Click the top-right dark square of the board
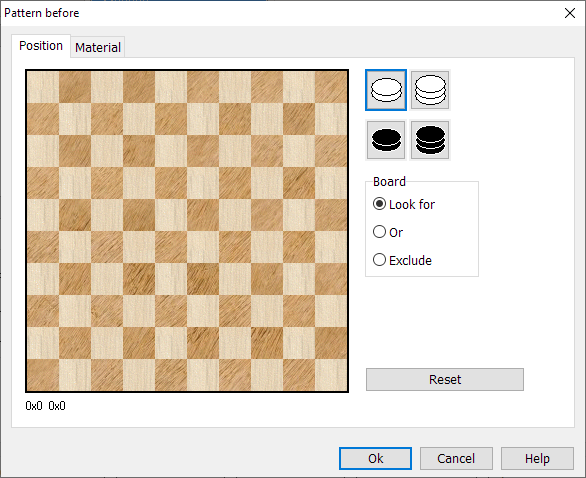This screenshot has height=478, width=586. (331, 87)
